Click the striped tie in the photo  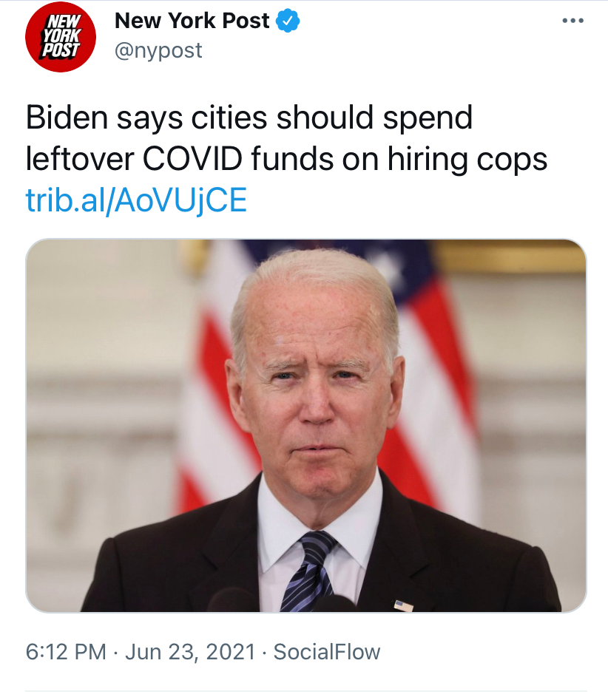(308, 572)
